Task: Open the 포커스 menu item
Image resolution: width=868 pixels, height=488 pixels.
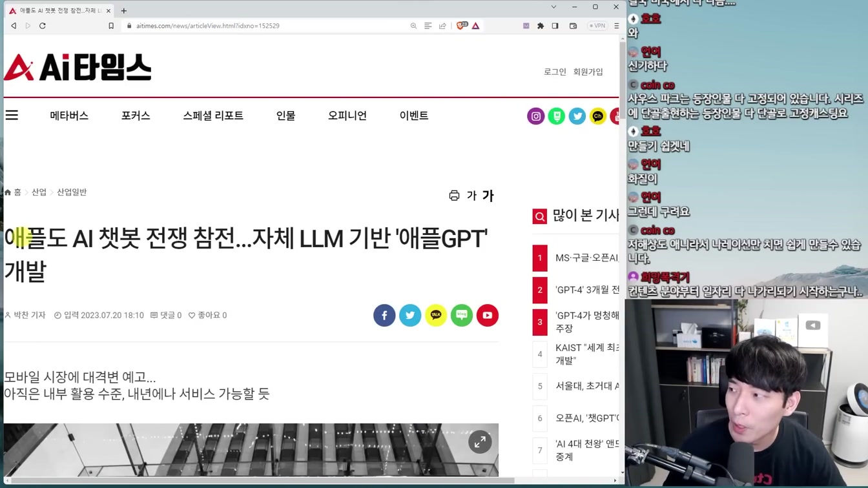Action: 136,116
